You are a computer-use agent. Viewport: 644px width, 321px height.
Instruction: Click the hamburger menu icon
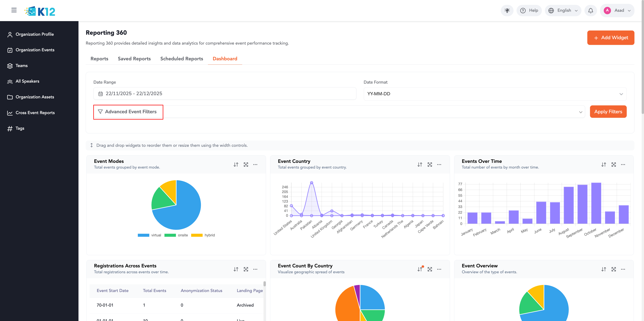[x=14, y=10]
